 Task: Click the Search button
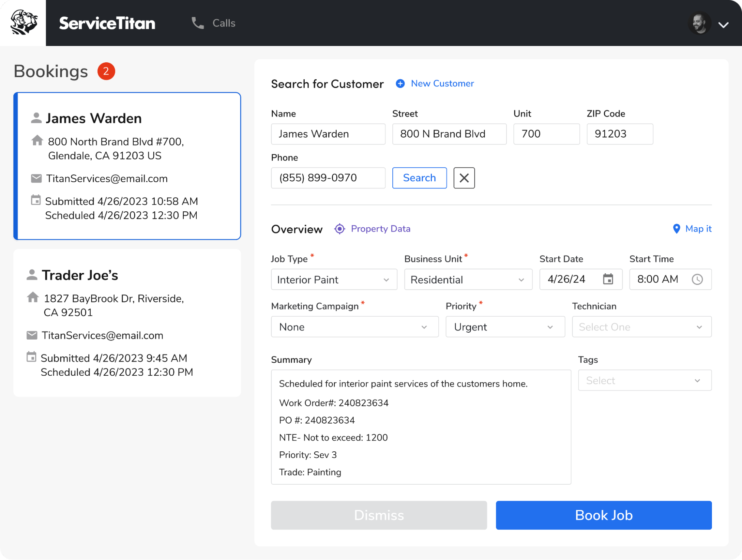(x=419, y=178)
